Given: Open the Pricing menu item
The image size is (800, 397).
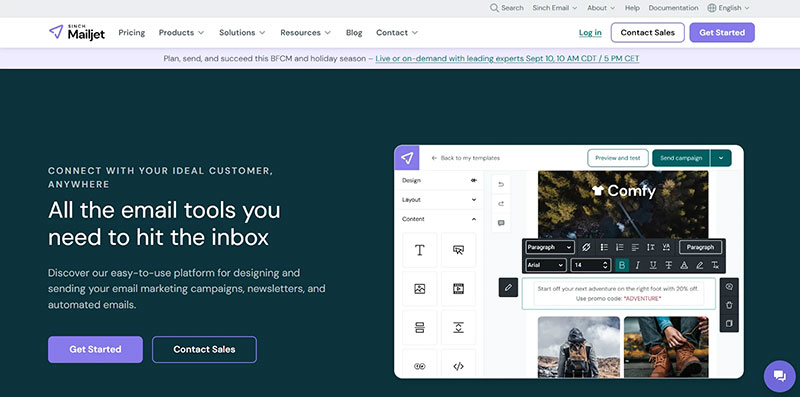Looking at the screenshot, I should coord(132,32).
